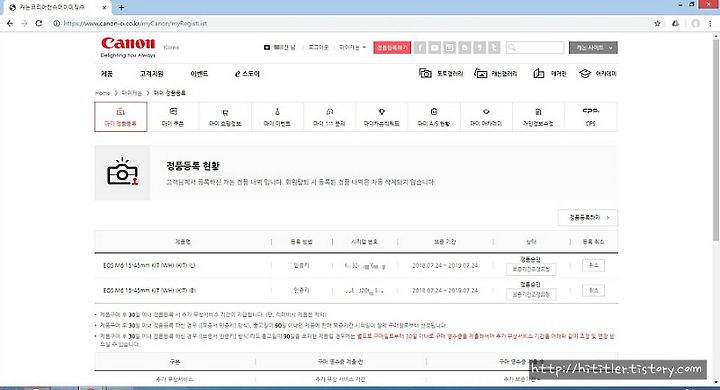The image size is (720, 390).
Task: Open the Facebook social icon
Action: (420, 47)
